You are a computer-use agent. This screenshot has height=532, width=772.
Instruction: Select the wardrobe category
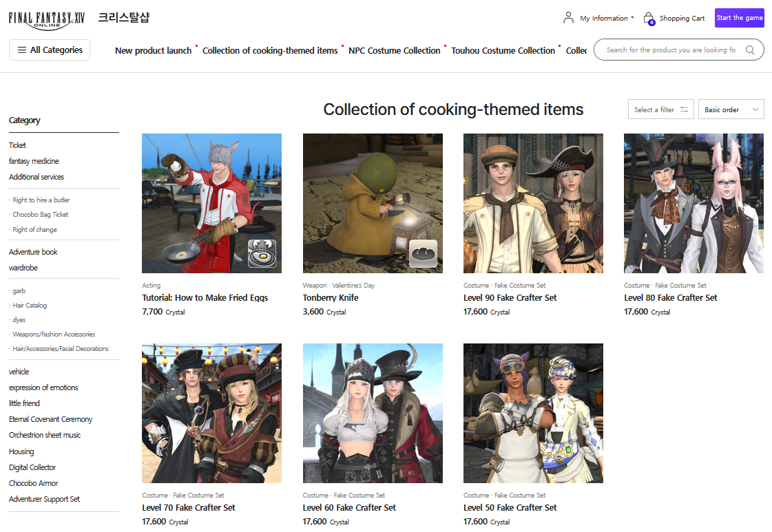(x=23, y=268)
